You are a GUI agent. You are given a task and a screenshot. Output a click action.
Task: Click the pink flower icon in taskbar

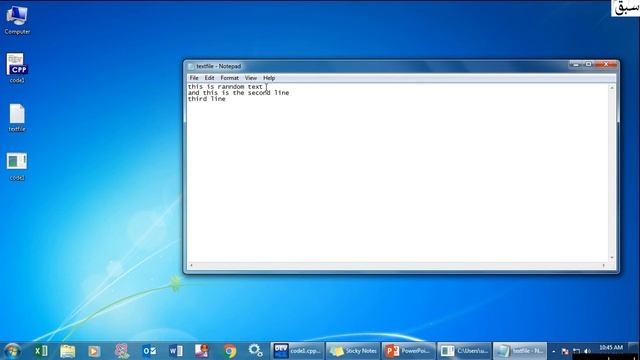click(x=122, y=351)
